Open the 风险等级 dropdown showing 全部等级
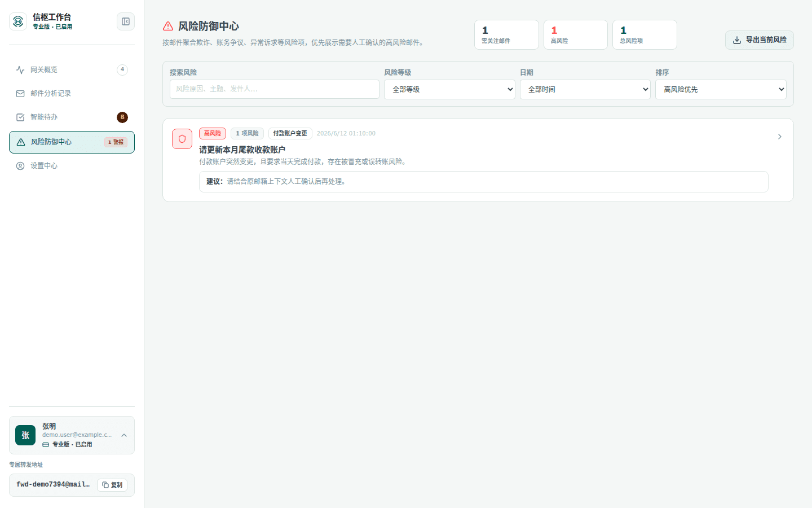The width and height of the screenshot is (812, 508). click(449, 89)
